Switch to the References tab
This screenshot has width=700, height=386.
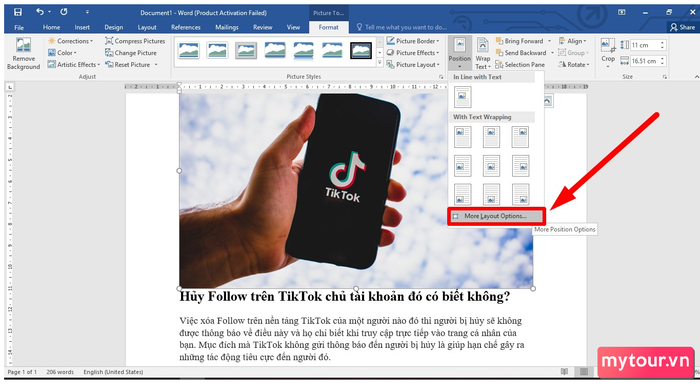(x=186, y=27)
